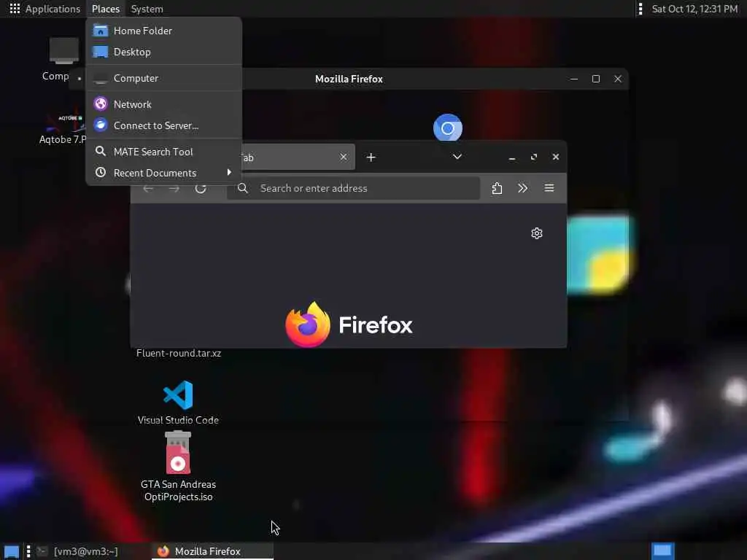Click Mozilla Firefox taskbar button

click(x=212, y=551)
